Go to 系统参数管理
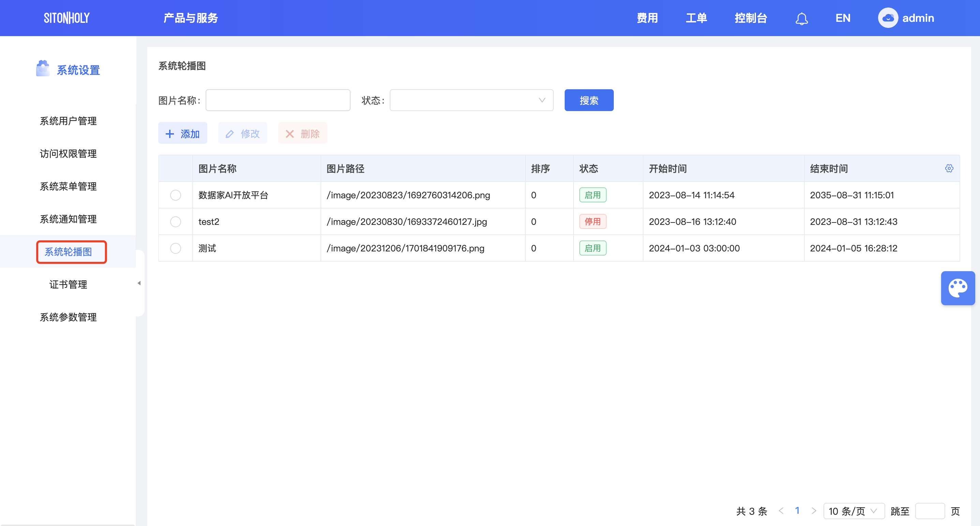Screen dimensions: 980x526 coord(68,317)
